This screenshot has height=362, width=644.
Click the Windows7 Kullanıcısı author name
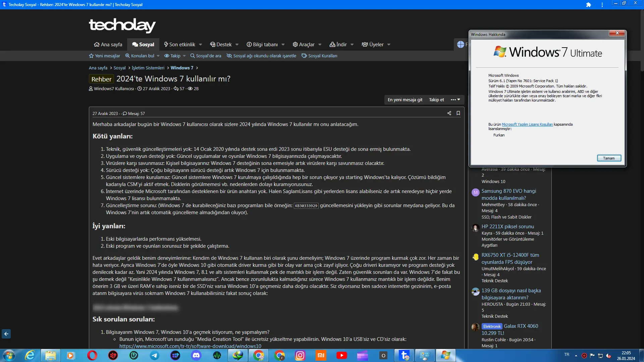tap(114, 89)
